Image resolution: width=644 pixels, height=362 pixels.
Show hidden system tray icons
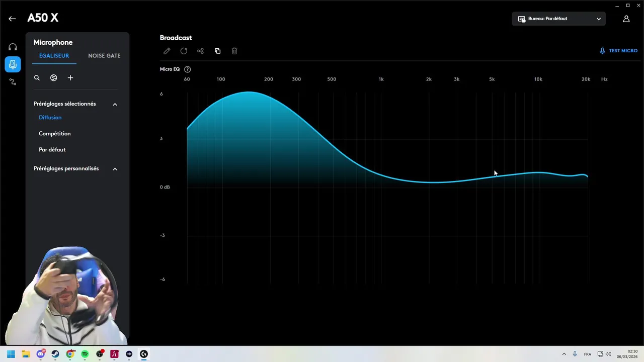coord(564,354)
